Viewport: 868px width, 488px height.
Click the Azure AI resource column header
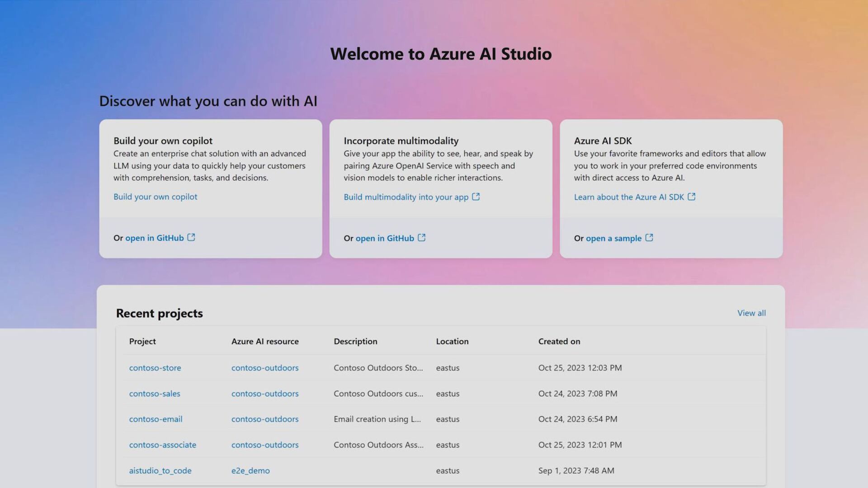265,341
